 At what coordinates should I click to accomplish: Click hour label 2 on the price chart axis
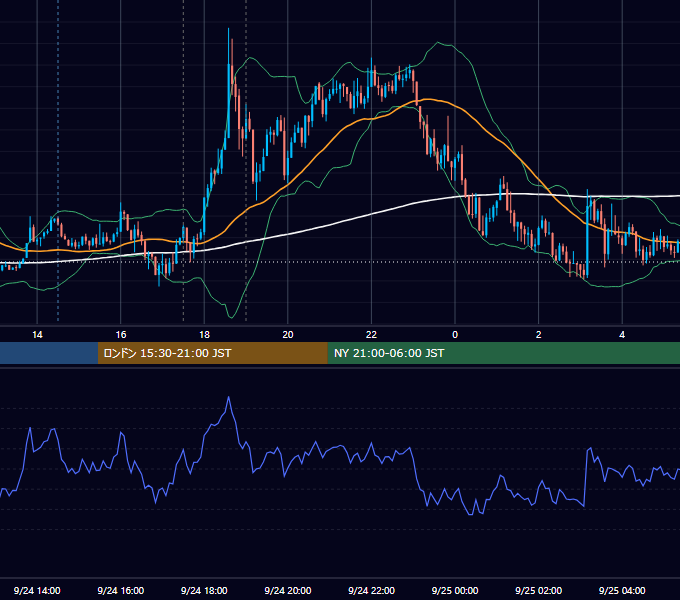tap(539, 334)
